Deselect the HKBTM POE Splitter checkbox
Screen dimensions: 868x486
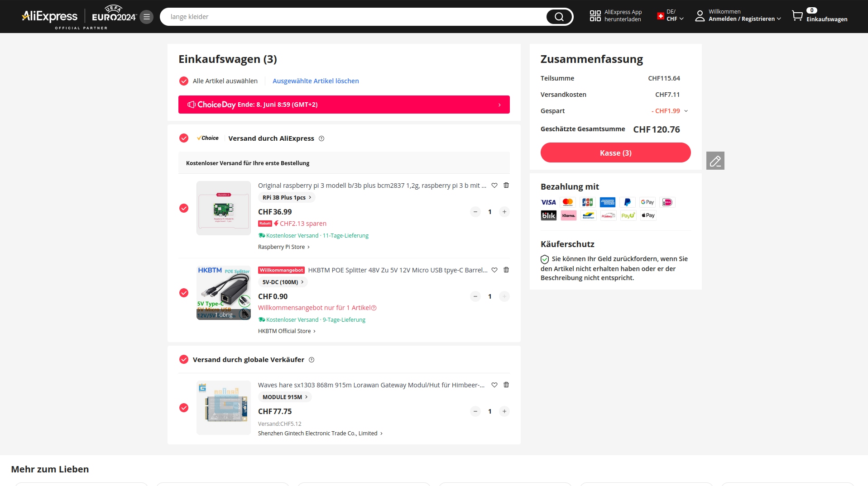coord(184,293)
